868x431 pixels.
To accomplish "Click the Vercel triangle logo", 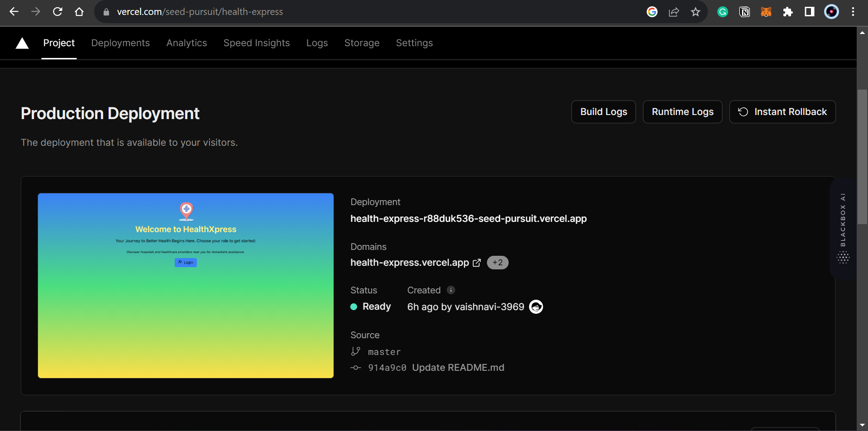I will [x=22, y=43].
